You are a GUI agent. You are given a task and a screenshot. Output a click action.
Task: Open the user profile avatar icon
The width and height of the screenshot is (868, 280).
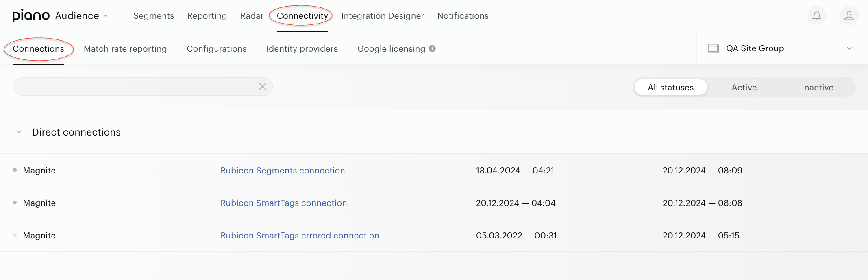849,16
